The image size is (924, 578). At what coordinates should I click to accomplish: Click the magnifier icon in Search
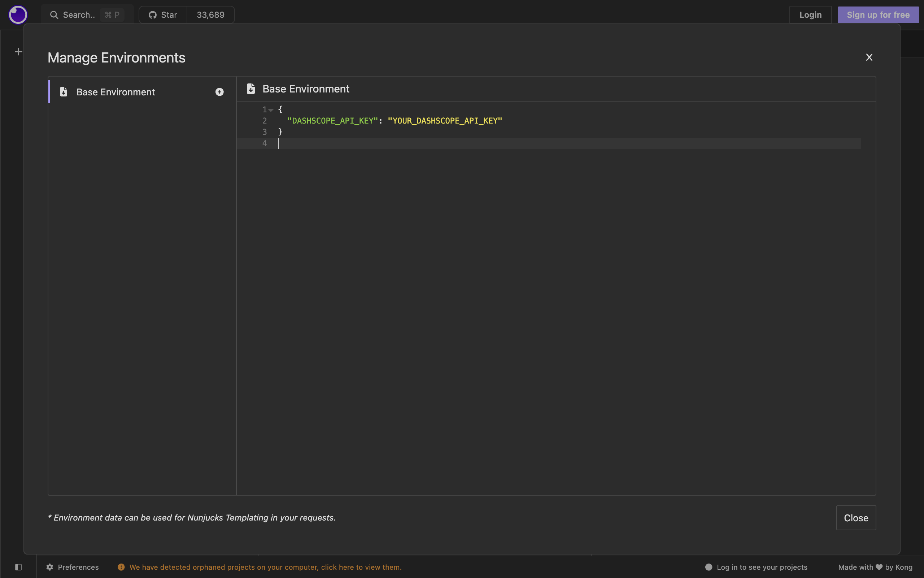point(54,15)
